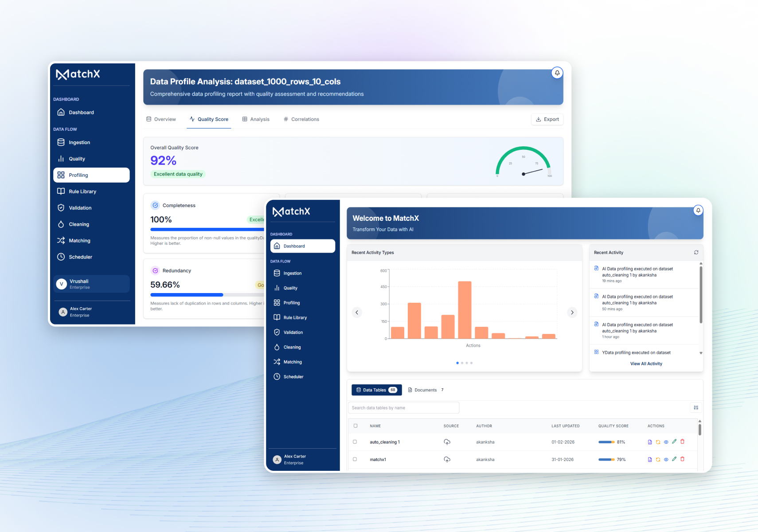The width and height of the screenshot is (758, 532).
Task: Focus the Search data tables field
Action: coord(404,408)
